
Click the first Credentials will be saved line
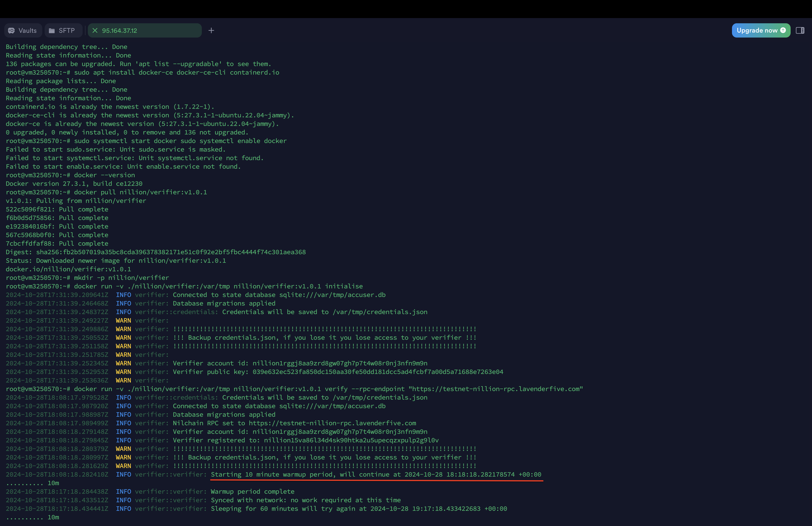pos(216,312)
